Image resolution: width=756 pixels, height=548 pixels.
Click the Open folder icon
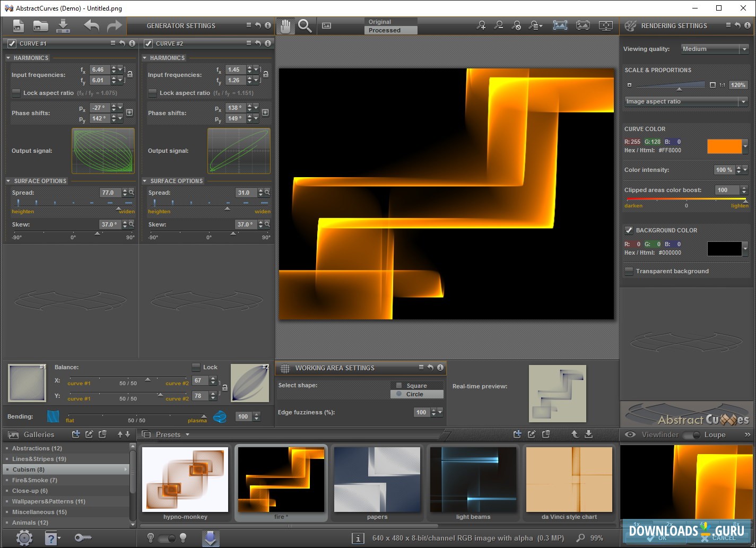(40, 25)
